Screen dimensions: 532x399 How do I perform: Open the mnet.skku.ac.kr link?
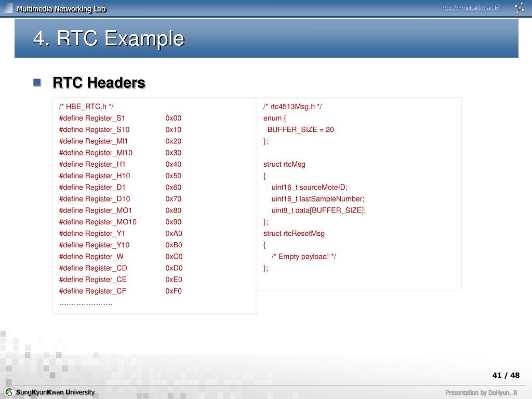pos(470,8)
